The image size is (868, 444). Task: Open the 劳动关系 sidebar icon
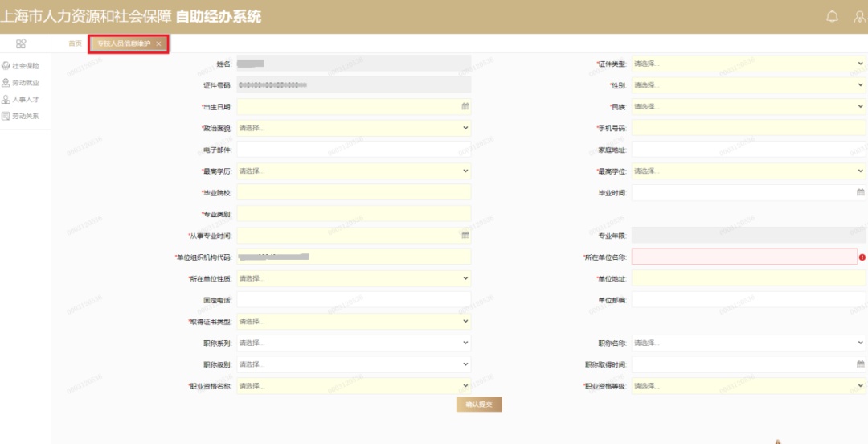[x=6, y=116]
